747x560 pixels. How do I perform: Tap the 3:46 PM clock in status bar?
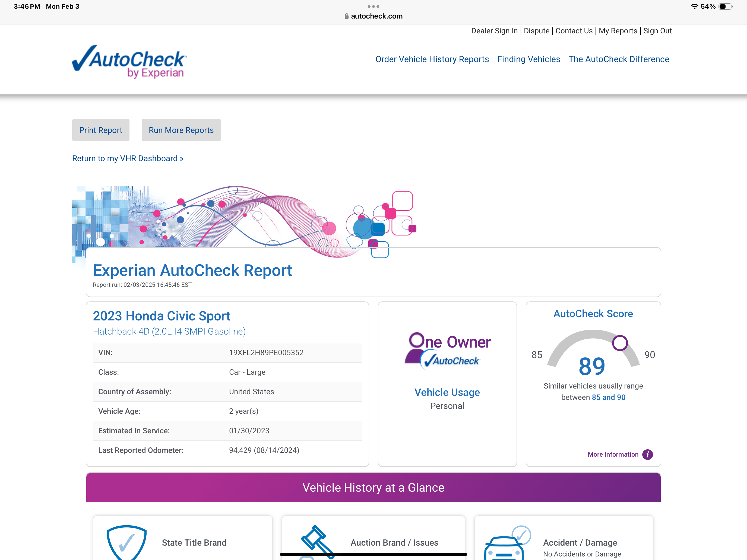[x=27, y=7]
